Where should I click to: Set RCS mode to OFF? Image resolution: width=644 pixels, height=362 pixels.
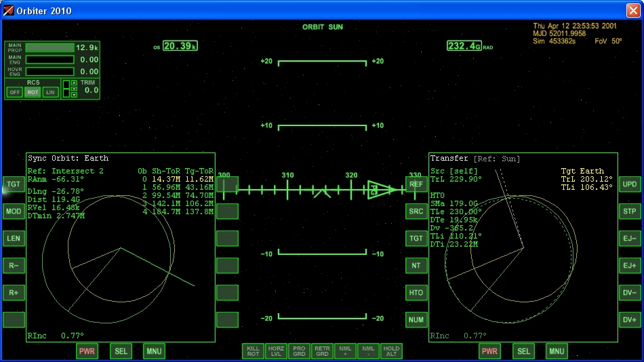15,92
